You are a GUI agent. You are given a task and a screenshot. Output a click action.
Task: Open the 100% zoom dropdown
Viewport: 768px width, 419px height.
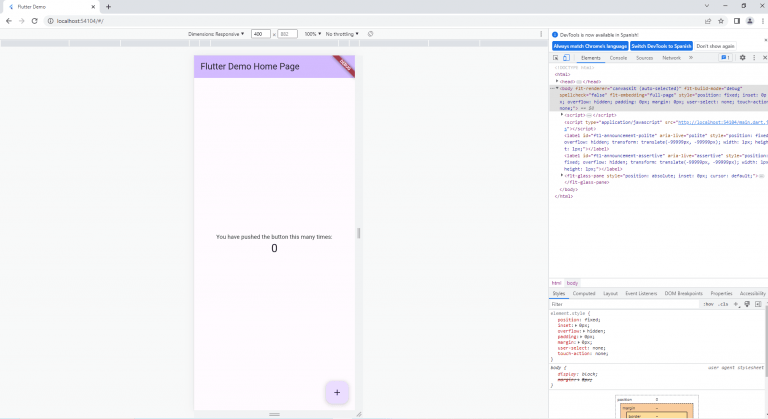click(312, 34)
